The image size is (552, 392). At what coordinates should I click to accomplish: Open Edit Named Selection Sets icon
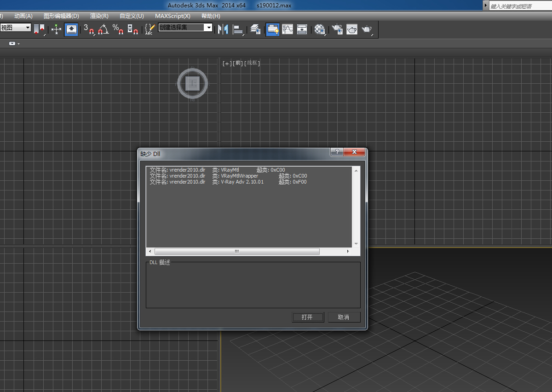click(x=149, y=29)
